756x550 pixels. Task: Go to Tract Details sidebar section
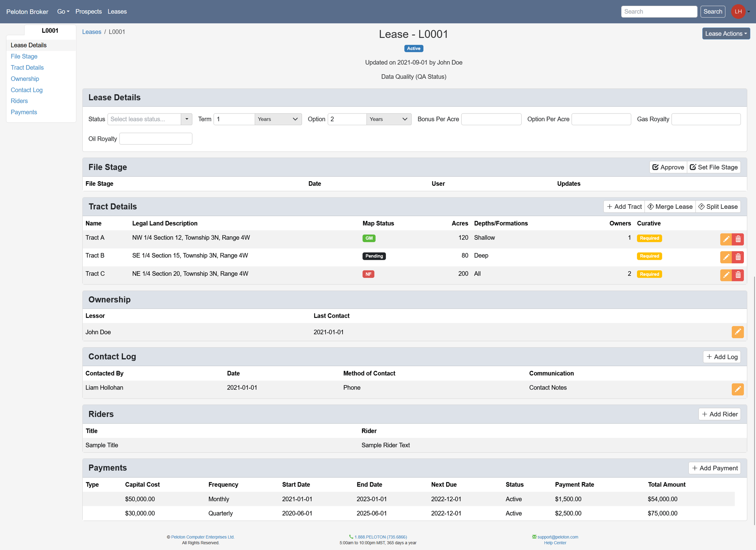coord(27,67)
